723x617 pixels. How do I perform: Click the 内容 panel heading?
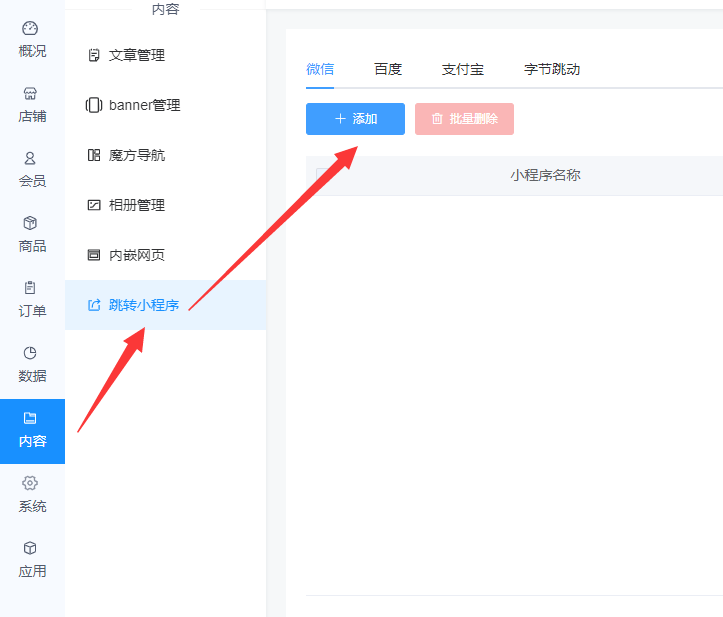166,9
